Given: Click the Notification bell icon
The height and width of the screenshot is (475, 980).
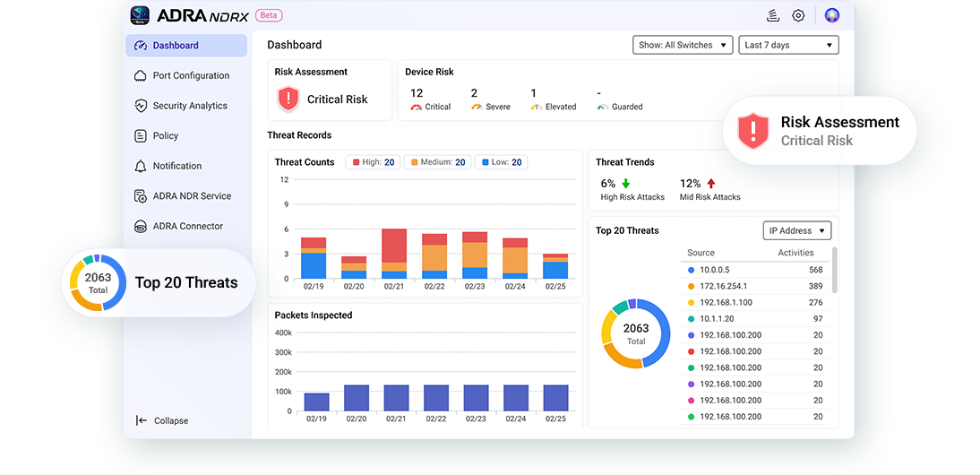Looking at the screenshot, I should [141, 167].
